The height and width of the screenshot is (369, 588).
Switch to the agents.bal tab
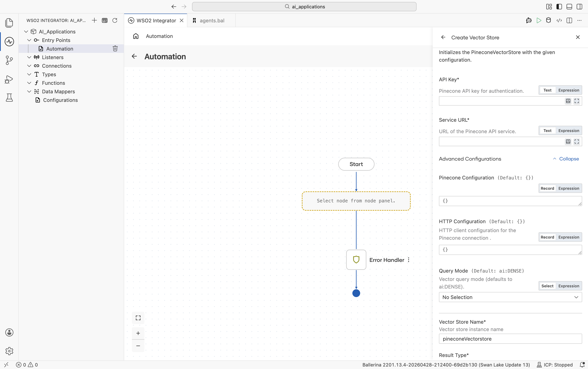pyautogui.click(x=212, y=20)
